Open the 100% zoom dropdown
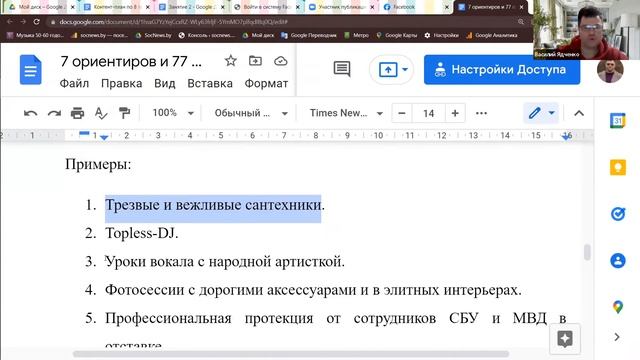 [173, 113]
